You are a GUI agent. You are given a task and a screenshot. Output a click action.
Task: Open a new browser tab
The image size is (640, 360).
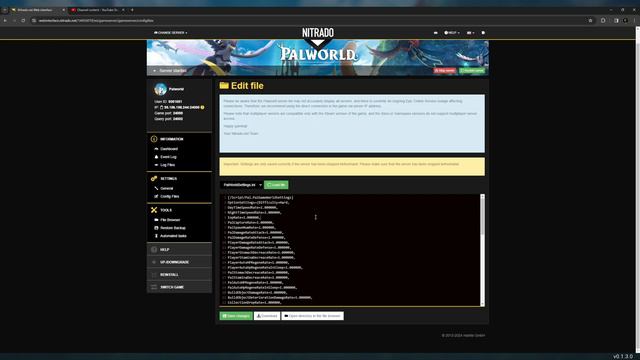tap(132, 10)
